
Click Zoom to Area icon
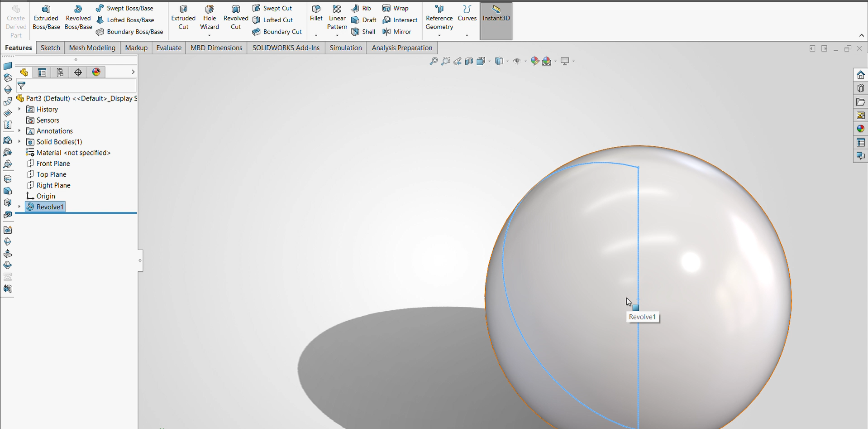point(445,61)
